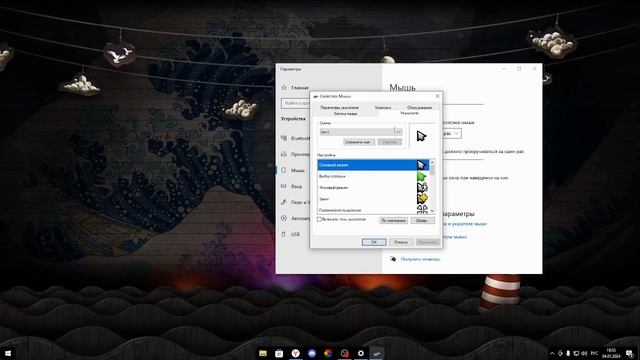
Task: Switch to the Оборудование tab
Action: tap(419, 107)
